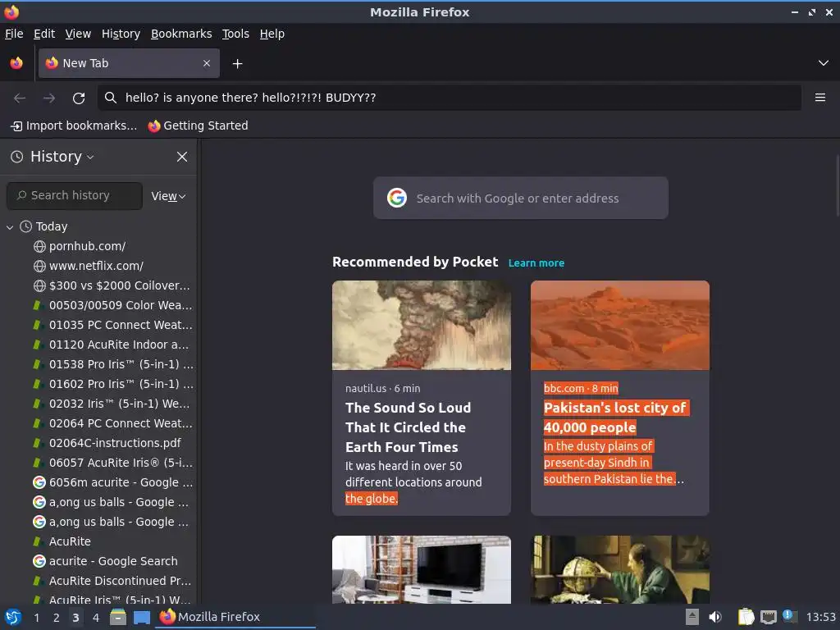Click the Learn more Pocket link
This screenshot has height=630, width=840.
tap(536, 263)
